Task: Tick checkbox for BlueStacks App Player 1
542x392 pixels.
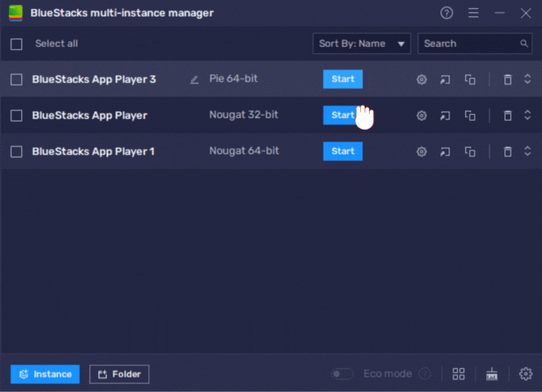Action: click(16, 152)
